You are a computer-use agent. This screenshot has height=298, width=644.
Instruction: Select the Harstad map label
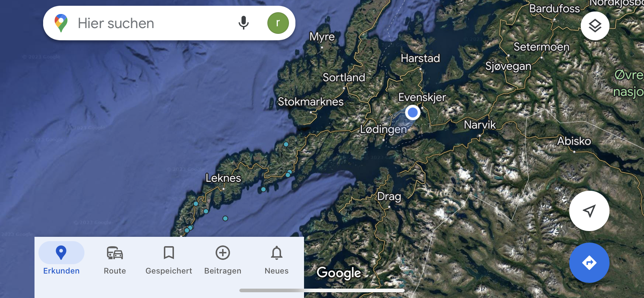tap(420, 58)
